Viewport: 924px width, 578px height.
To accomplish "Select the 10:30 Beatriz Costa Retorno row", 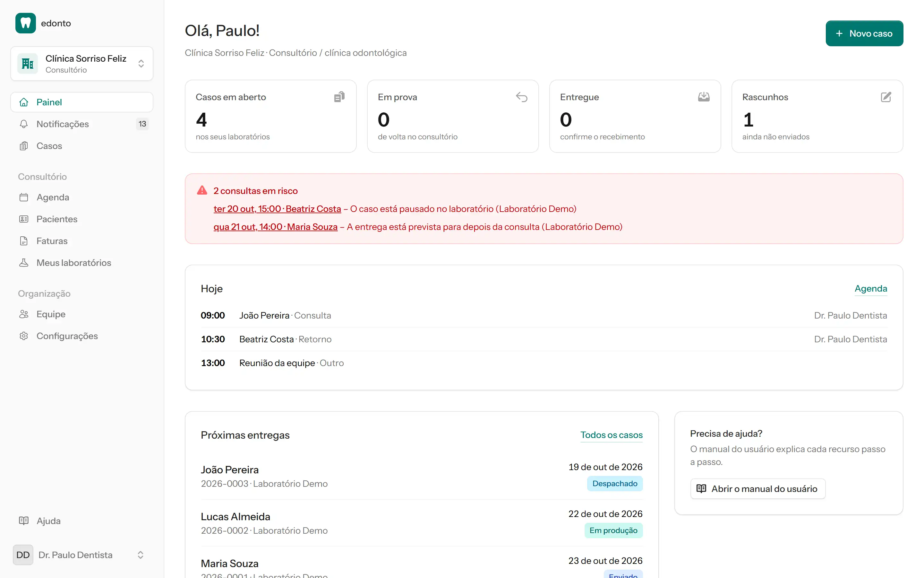I will pos(544,339).
